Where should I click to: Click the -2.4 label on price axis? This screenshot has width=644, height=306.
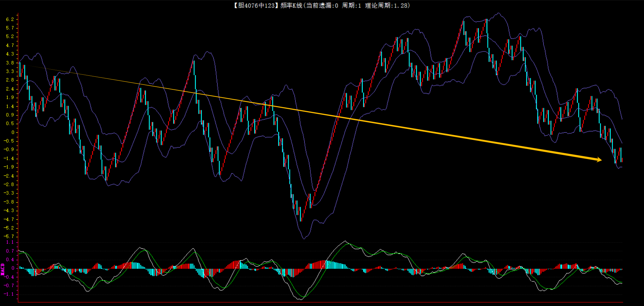click(x=9, y=176)
